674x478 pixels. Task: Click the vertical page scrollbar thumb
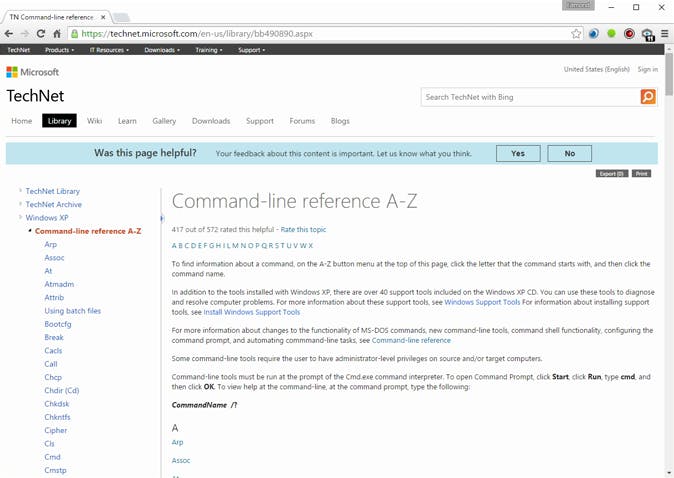tap(669, 74)
